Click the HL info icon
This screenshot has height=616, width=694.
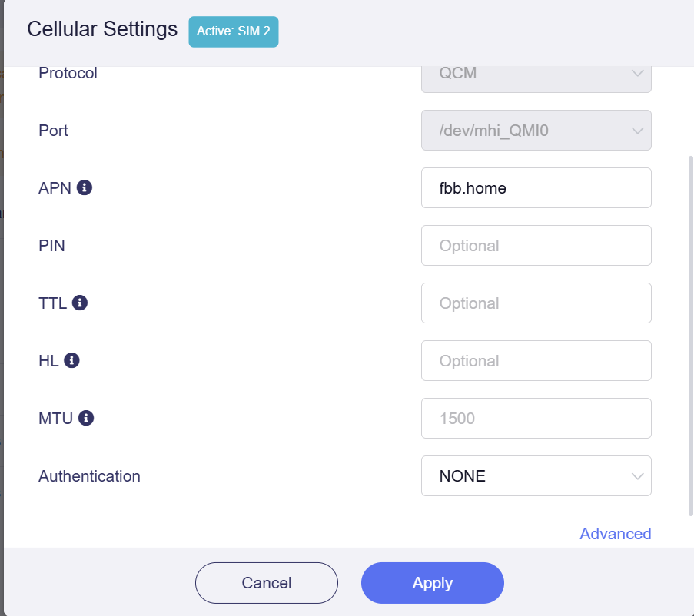pyautogui.click(x=72, y=360)
